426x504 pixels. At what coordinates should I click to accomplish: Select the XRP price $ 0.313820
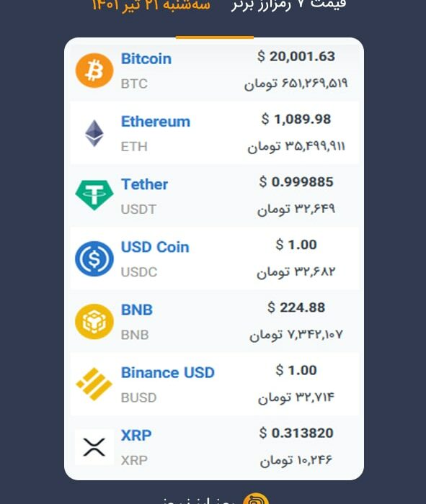[296, 433]
